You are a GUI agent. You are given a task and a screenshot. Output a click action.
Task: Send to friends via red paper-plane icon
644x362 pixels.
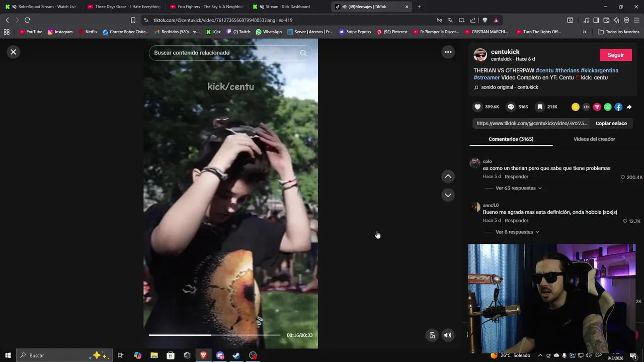point(597,107)
